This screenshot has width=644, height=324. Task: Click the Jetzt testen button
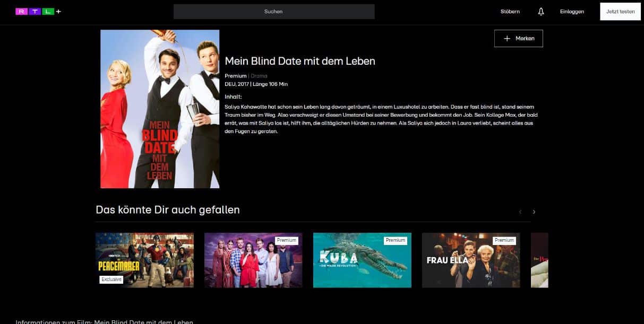tap(621, 12)
